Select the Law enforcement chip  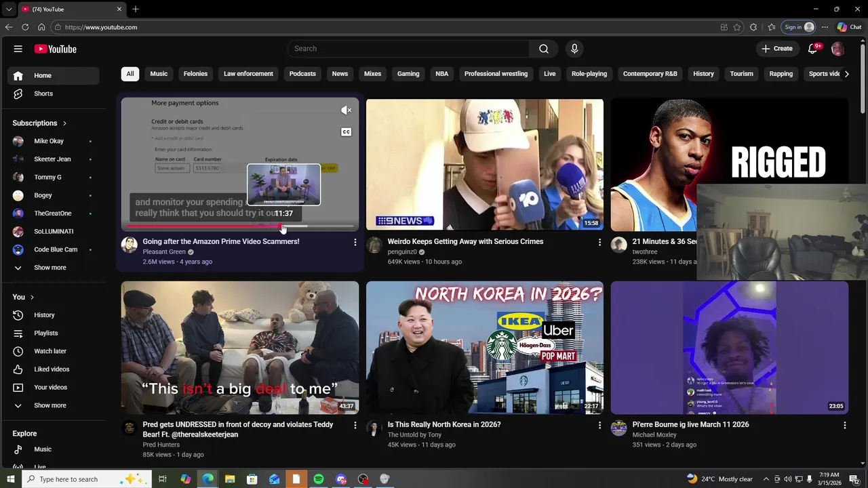point(248,74)
